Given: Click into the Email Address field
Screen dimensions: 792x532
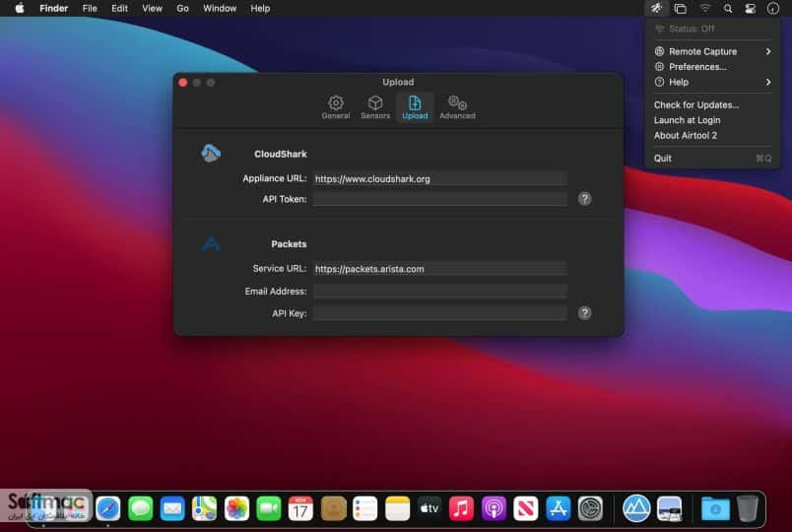Looking at the screenshot, I should (440, 291).
